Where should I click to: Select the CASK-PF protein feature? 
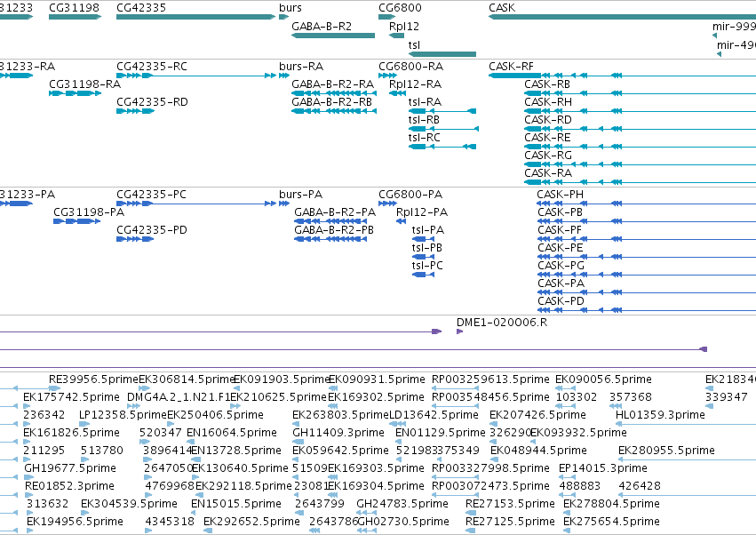pos(646,239)
